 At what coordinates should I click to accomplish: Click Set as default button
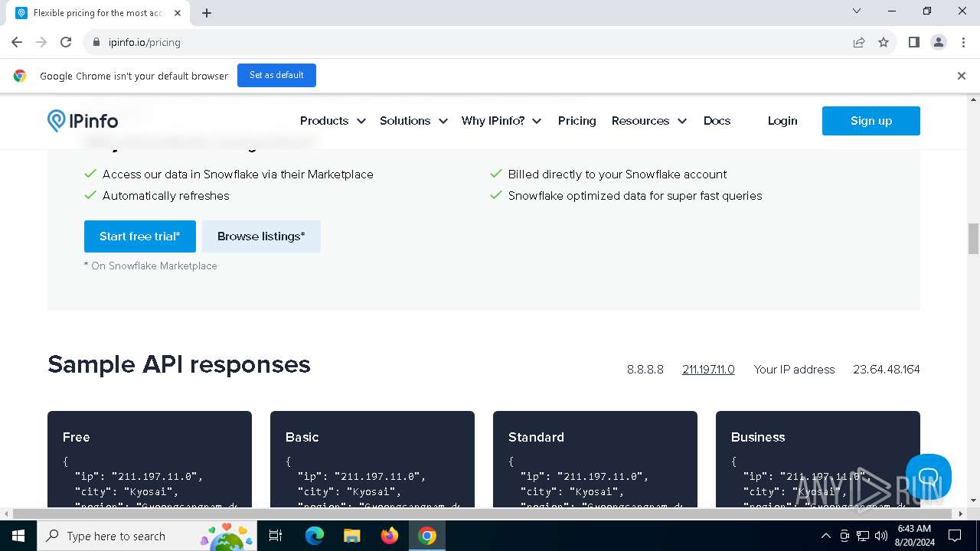coord(276,75)
